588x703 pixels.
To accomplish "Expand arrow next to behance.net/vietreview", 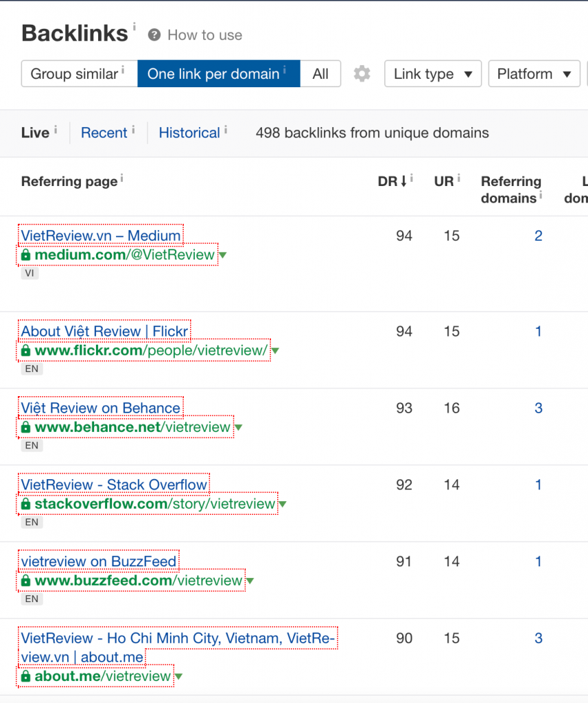I will 239,427.
